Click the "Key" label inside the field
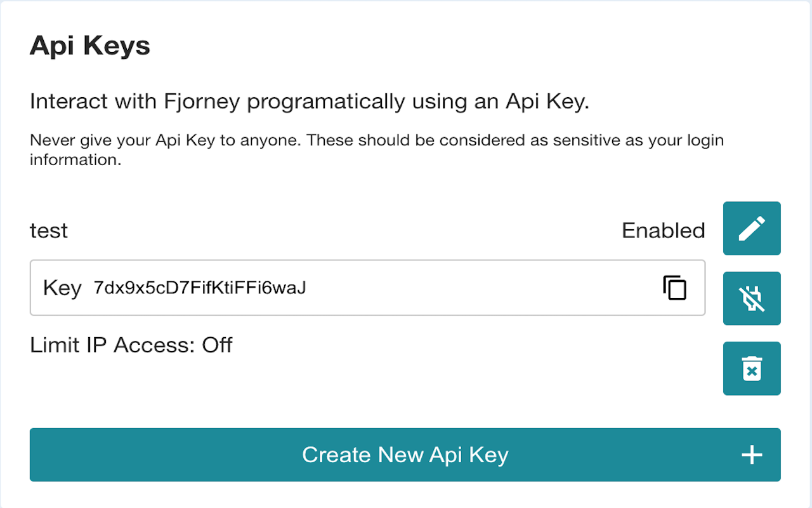This screenshot has width=812, height=508. pyautogui.click(x=62, y=288)
